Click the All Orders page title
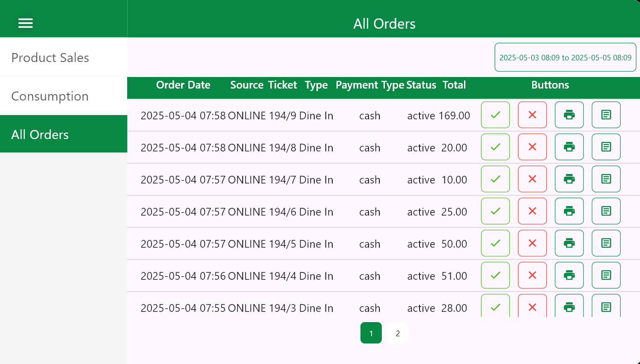 pos(384,24)
